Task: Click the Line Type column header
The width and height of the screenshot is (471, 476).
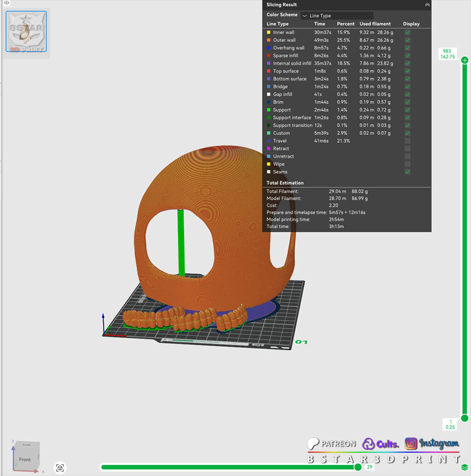Action: (277, 23)
